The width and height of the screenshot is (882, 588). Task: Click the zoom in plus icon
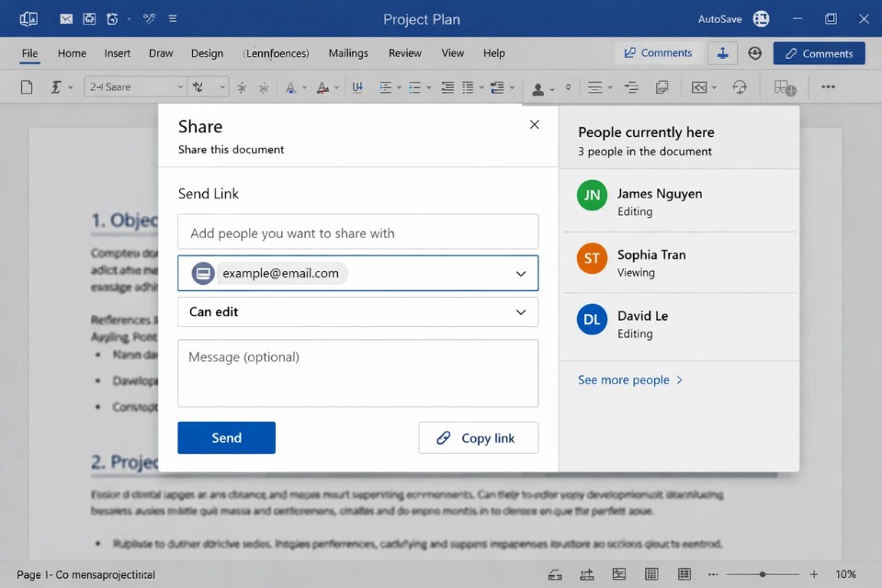[813, 574]
